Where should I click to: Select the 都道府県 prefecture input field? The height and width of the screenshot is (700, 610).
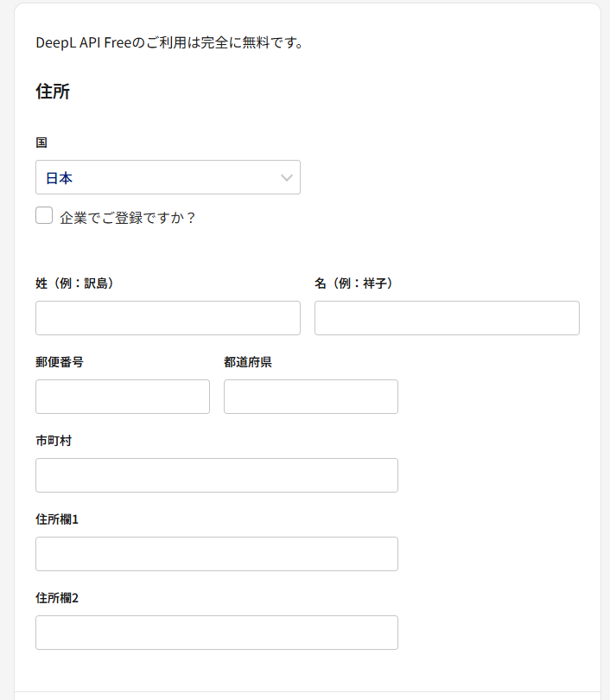pos(311,397)
